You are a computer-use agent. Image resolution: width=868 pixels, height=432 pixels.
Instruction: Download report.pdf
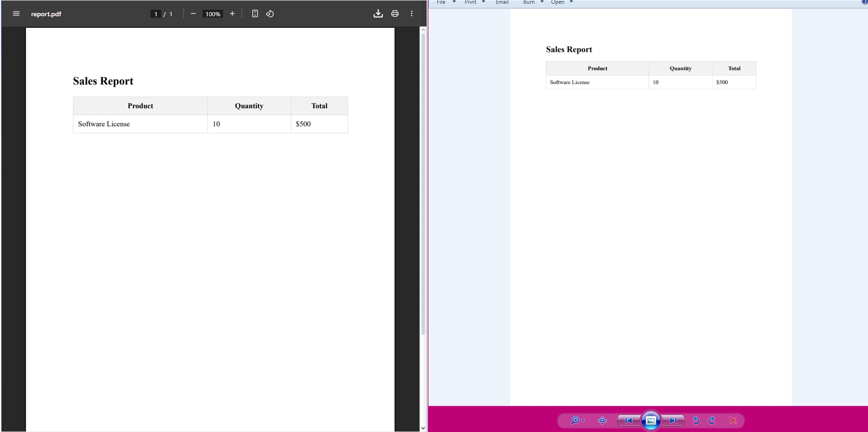[x=378, y=13]
